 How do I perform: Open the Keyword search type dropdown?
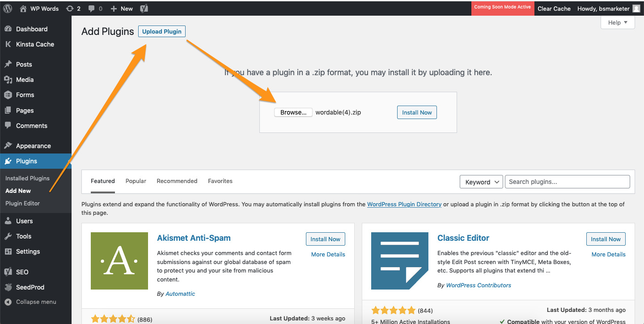[x=481, y=182]
